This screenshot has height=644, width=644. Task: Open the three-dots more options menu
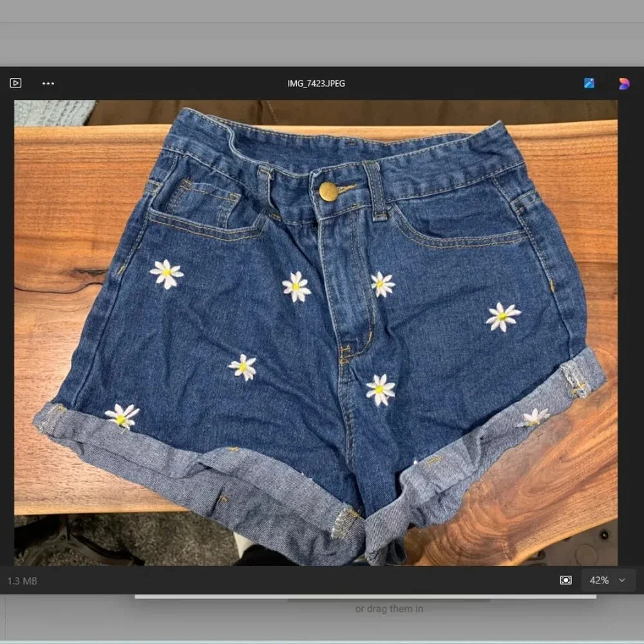pos(48,83)
